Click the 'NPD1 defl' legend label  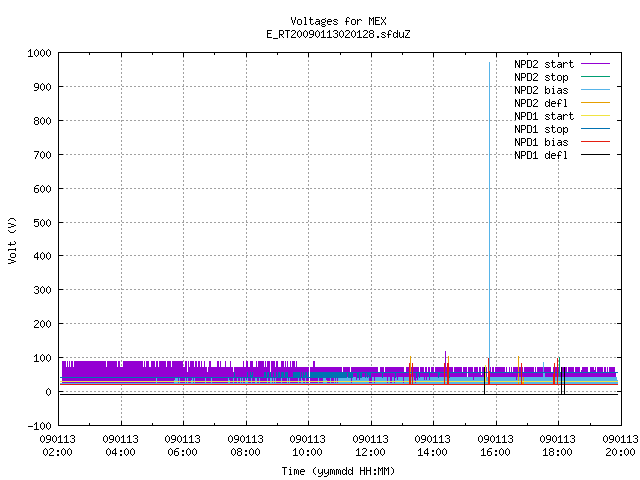(x=541, y=155)
